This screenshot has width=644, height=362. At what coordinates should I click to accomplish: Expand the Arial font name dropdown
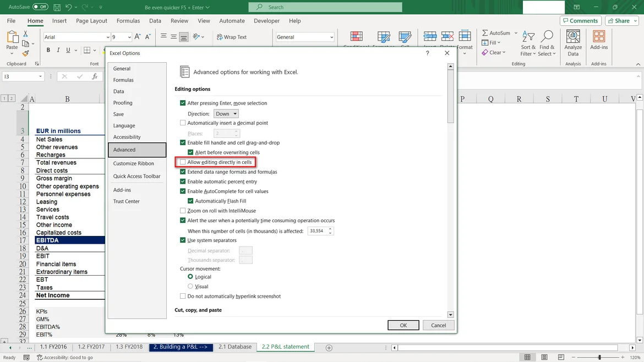(107, 37)
